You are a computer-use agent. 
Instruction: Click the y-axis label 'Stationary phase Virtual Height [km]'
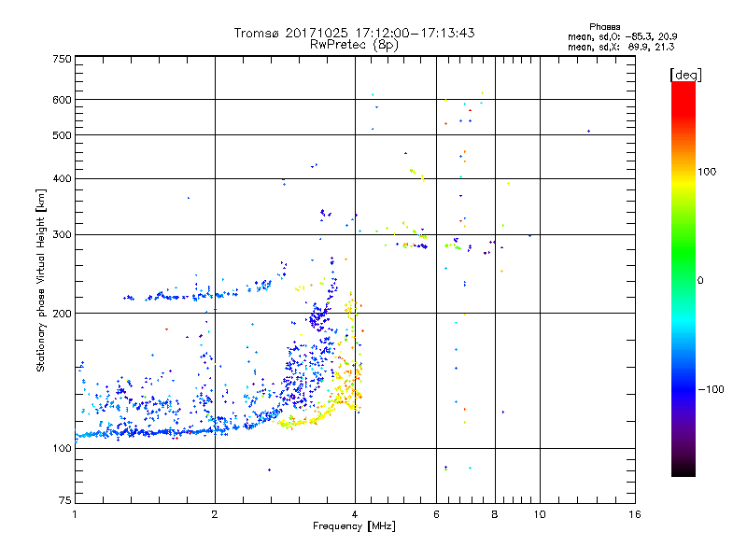tap(40, 280)
